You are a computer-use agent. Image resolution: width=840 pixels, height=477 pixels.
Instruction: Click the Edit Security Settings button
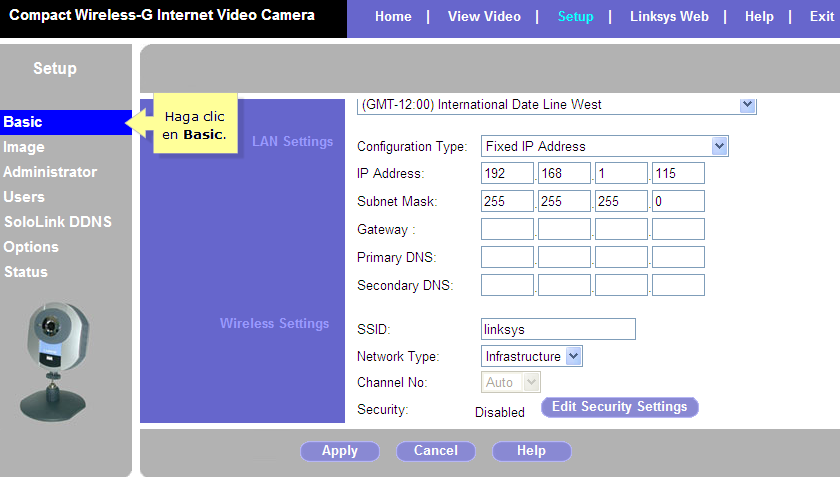point(620,407)
